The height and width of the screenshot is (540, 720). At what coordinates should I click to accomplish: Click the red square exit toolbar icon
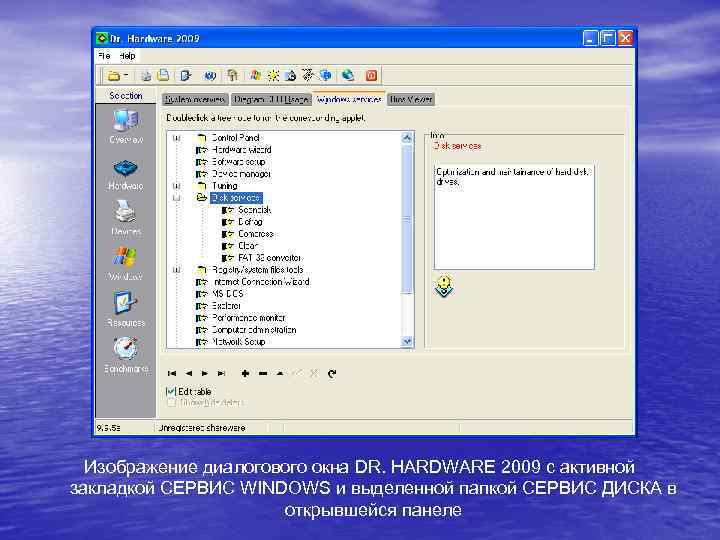pos(371,75)
